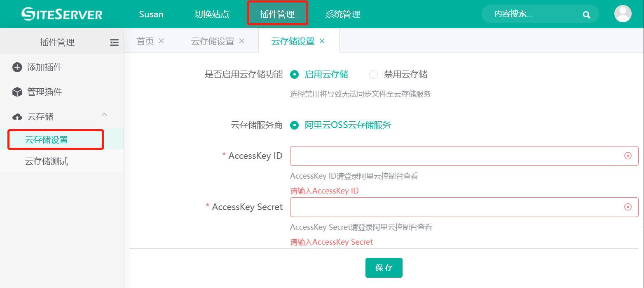Open the 云存储测试 sidebar item

pyautogui.click(x=47, y=161)
